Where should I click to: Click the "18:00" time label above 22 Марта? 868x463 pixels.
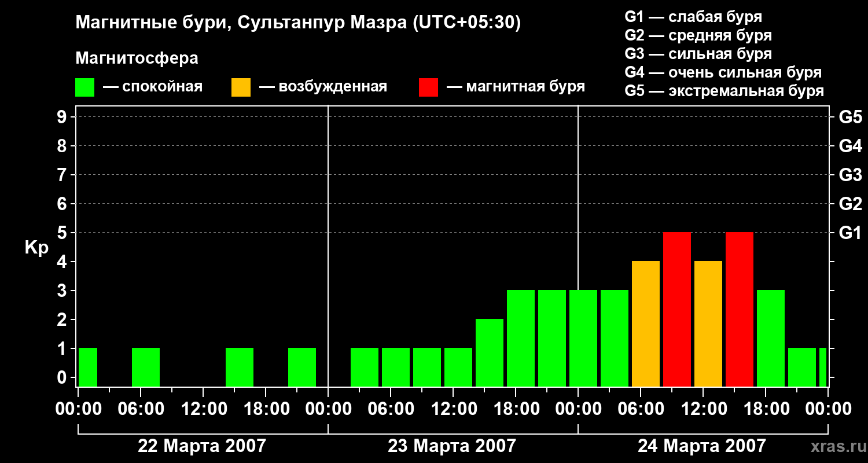coord(266,409)
